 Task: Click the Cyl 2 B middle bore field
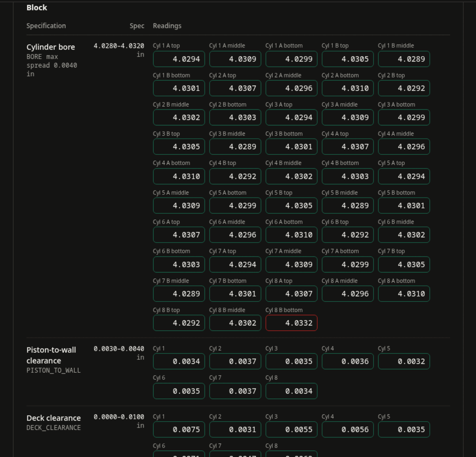[179, 117]
